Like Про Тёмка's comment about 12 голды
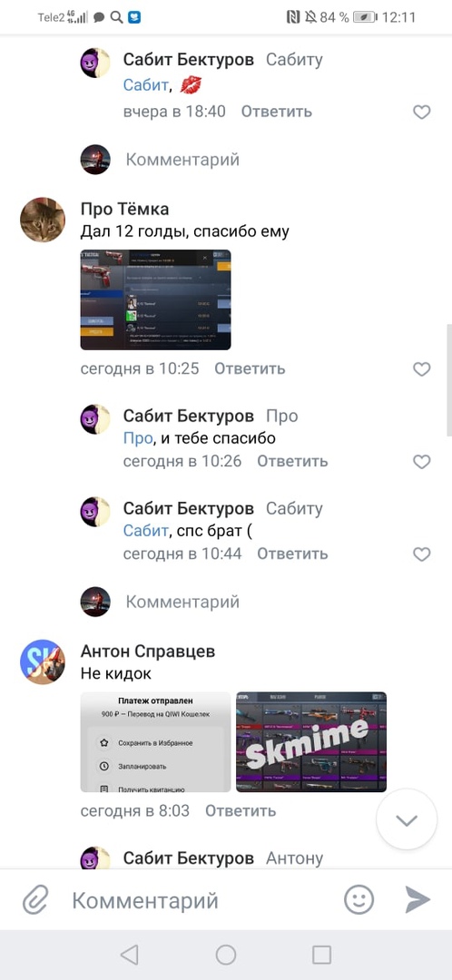Screen dimensions: 452x980 422,369
